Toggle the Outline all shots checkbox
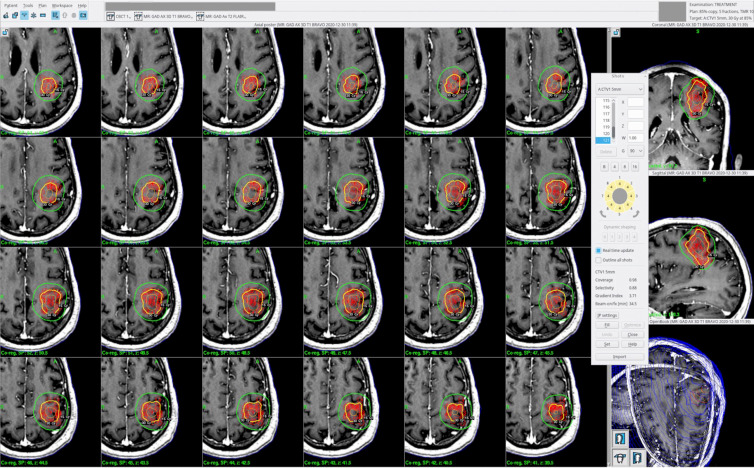This screenshot has height=468, width=754. (x=600, y=260)
